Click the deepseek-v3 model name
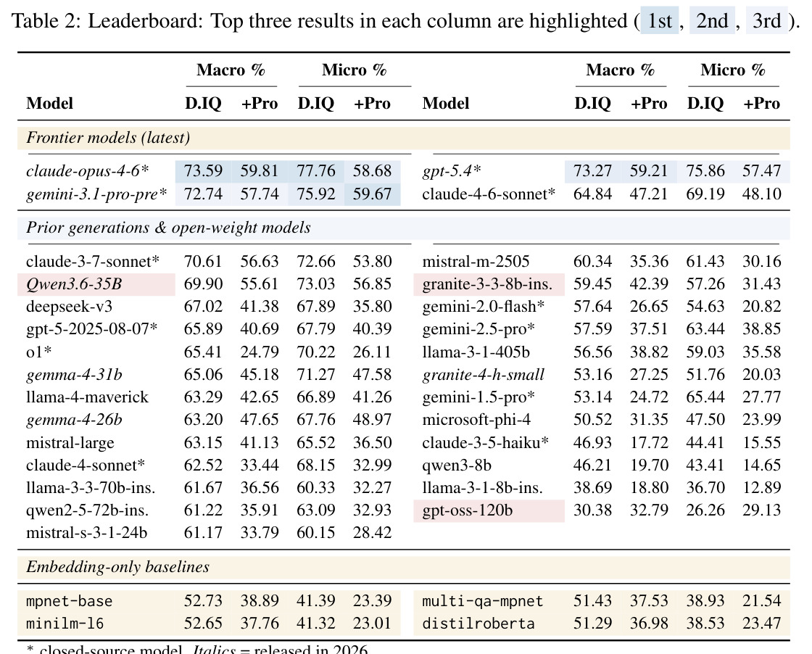 tap(69, 307)
